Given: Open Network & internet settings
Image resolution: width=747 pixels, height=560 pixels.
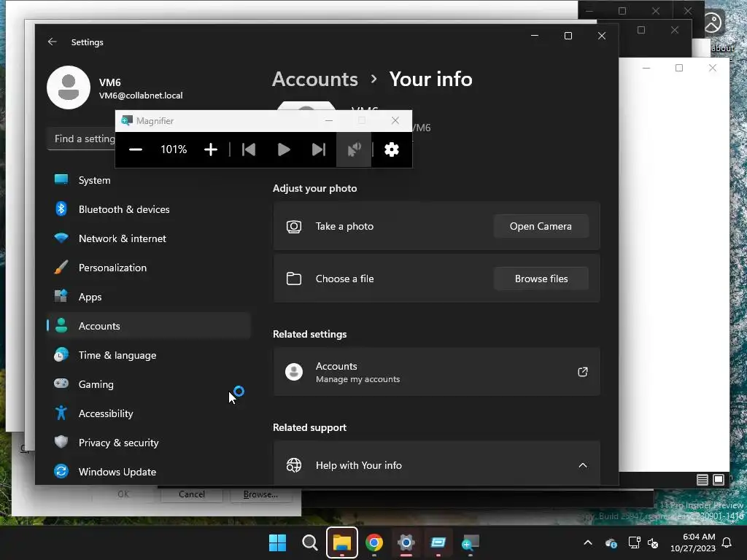Looking at the screenshot, I should click(x=149, y=238).
